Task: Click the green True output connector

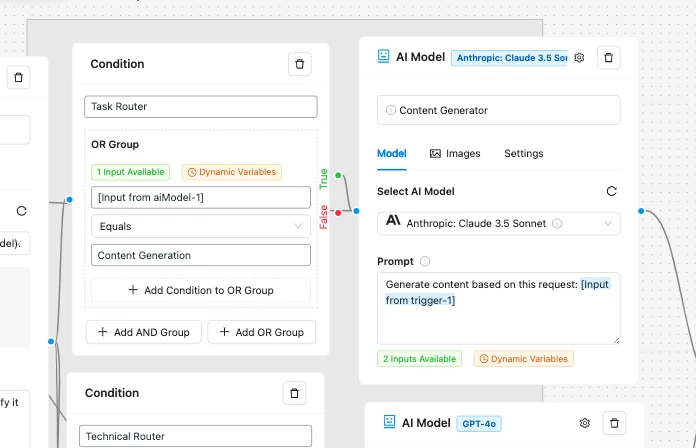Action: [x=338, y=176]
